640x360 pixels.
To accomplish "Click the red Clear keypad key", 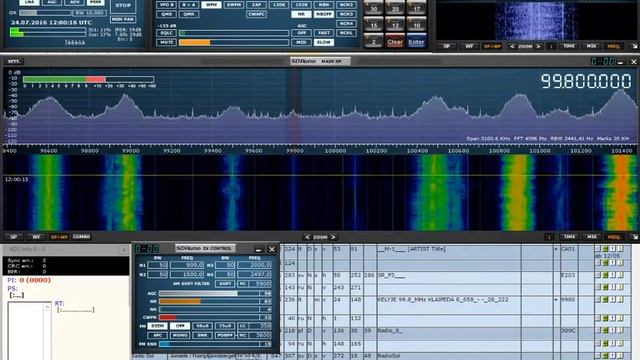I will 395,42.
